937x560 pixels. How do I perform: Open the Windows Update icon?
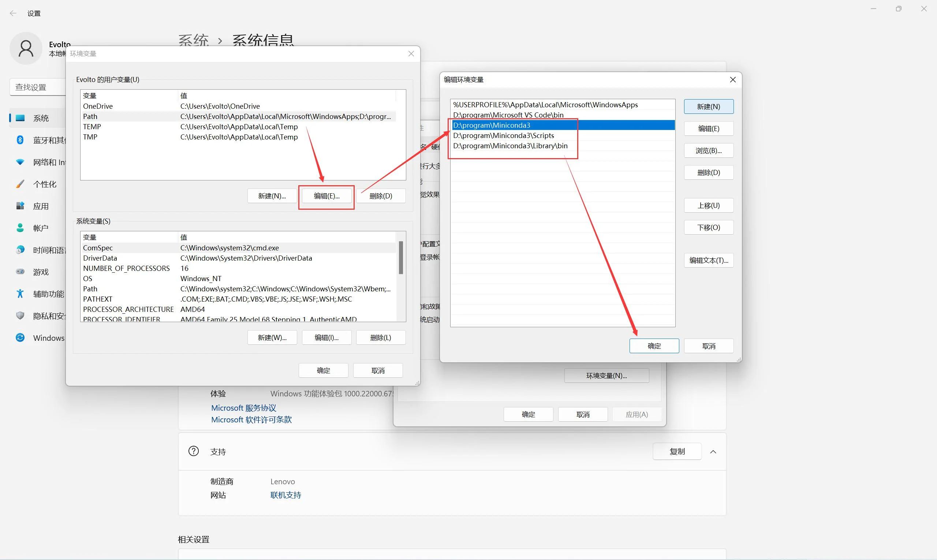coord(20,338)
